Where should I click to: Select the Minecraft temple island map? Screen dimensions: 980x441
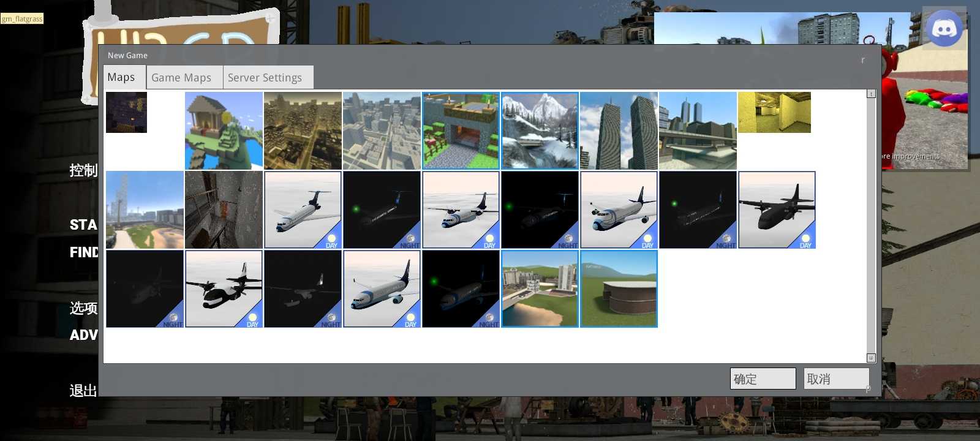(x=224, y=130)
